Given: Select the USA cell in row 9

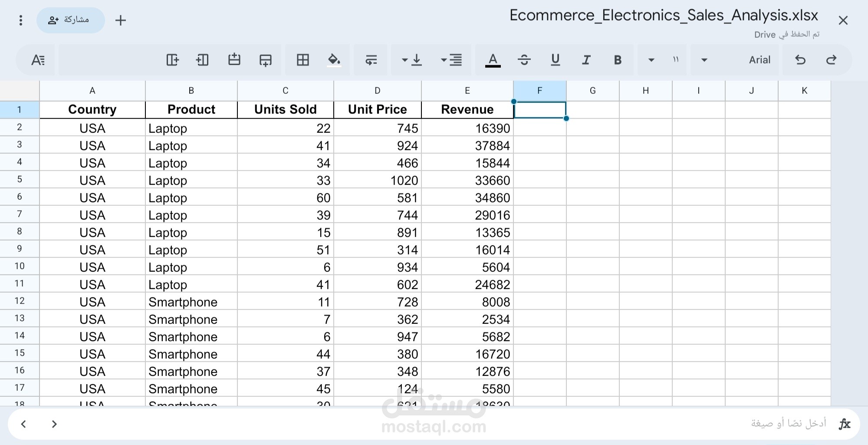Looking at the screenshot, I should tap(92, 250).
